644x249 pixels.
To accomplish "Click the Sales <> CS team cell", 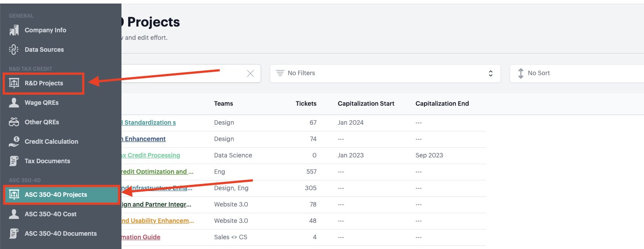I will pyautogui.click(x=231, y=237).
